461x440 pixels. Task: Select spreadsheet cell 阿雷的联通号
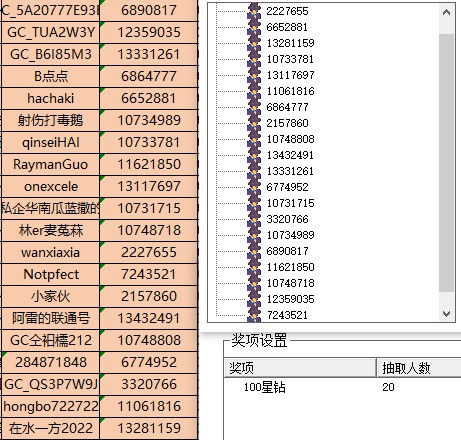click(51, 318)
